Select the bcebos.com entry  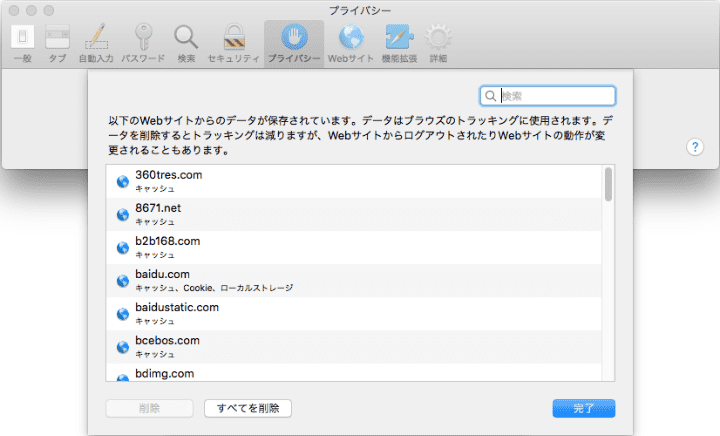pyautogui.click(x=354, y=347)
